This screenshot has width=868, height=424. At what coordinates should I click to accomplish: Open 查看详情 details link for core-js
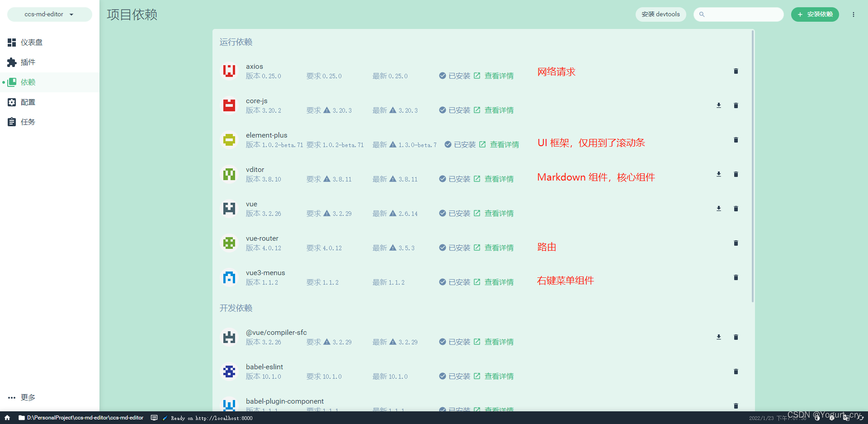[499, 110]
